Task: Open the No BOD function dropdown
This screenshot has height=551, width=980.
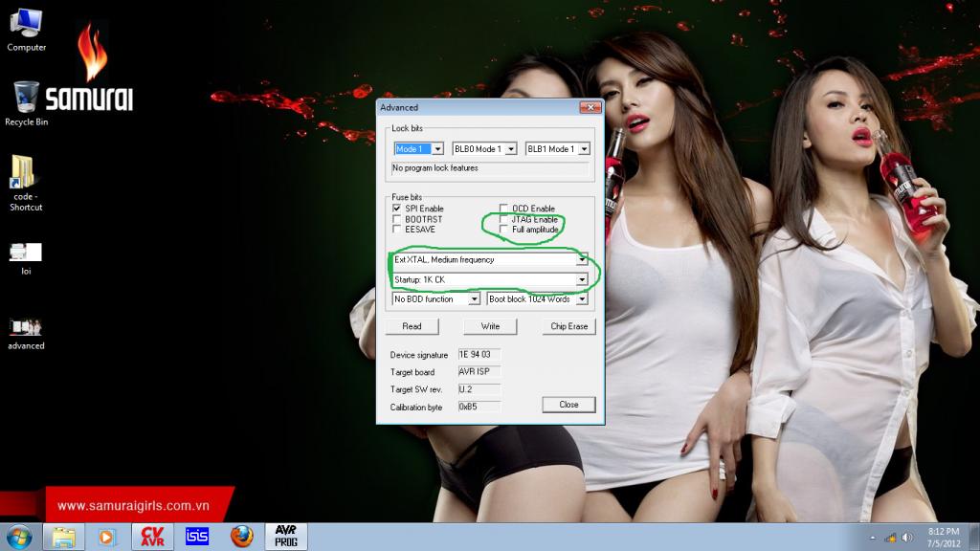Action: (x=475, y=299)
